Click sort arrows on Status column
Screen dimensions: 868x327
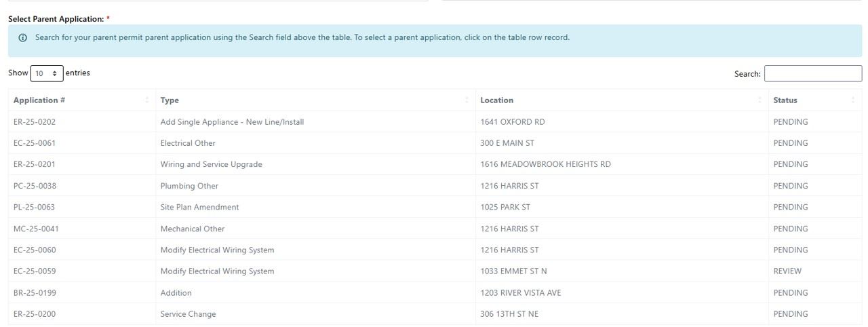[852, 100]
